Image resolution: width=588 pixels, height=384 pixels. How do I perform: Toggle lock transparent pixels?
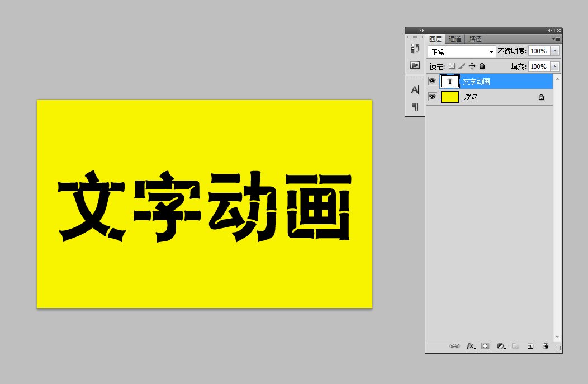(452, 66)
